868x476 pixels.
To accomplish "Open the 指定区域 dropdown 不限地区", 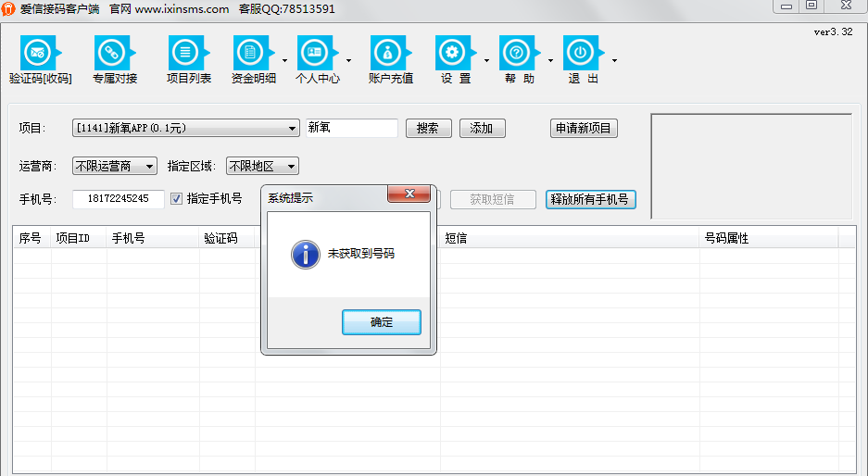I will (262, 166).
